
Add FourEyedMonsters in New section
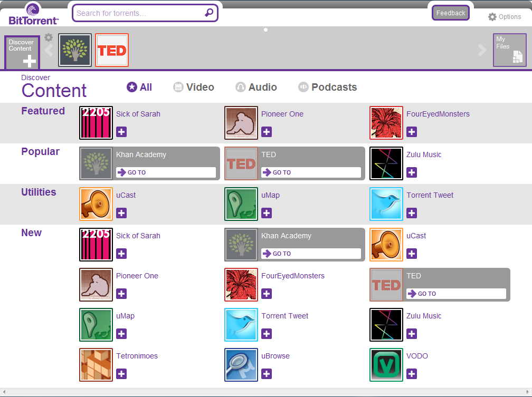267,294
